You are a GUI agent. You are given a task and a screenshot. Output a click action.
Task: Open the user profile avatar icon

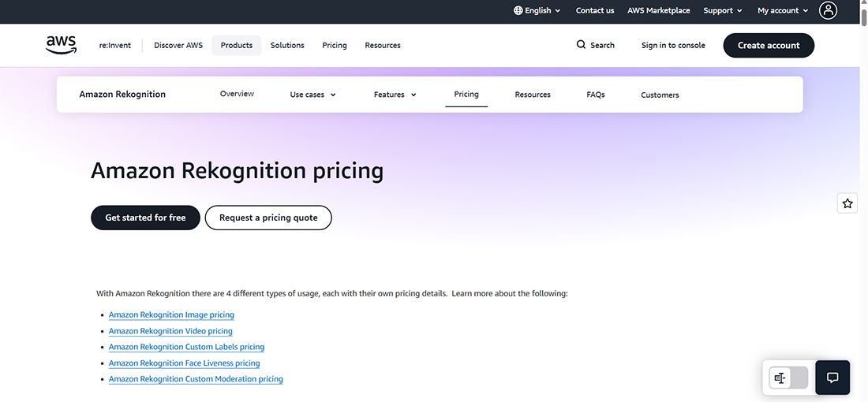[828, 10]
